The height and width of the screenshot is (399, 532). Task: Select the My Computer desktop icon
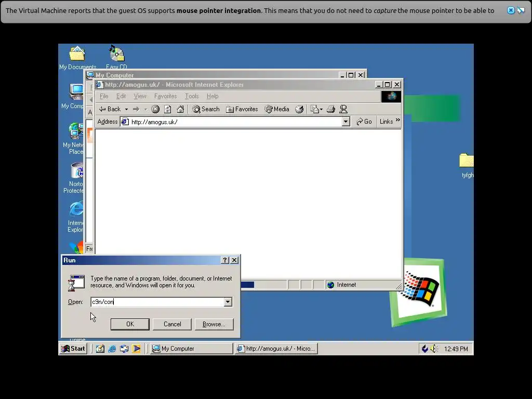coord(73,96)
